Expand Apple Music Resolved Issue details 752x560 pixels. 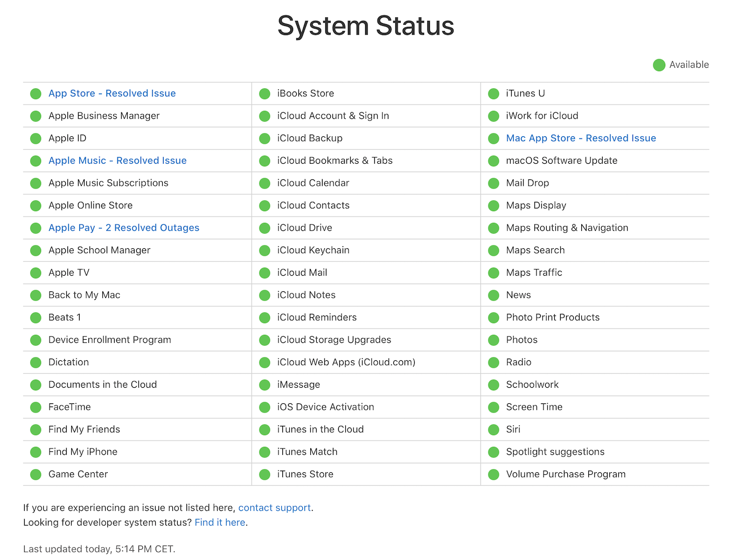click(117, 160)
